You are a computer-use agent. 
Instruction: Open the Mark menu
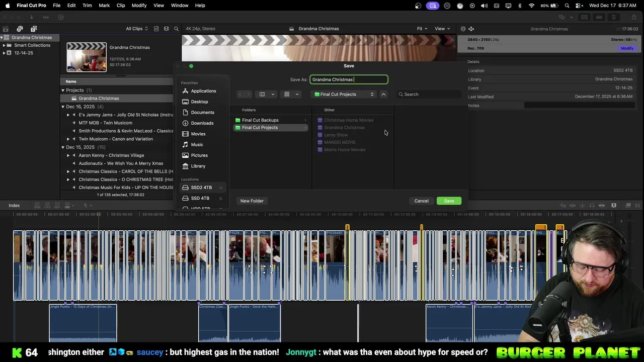pyautogui.click(x=104, y=5)
